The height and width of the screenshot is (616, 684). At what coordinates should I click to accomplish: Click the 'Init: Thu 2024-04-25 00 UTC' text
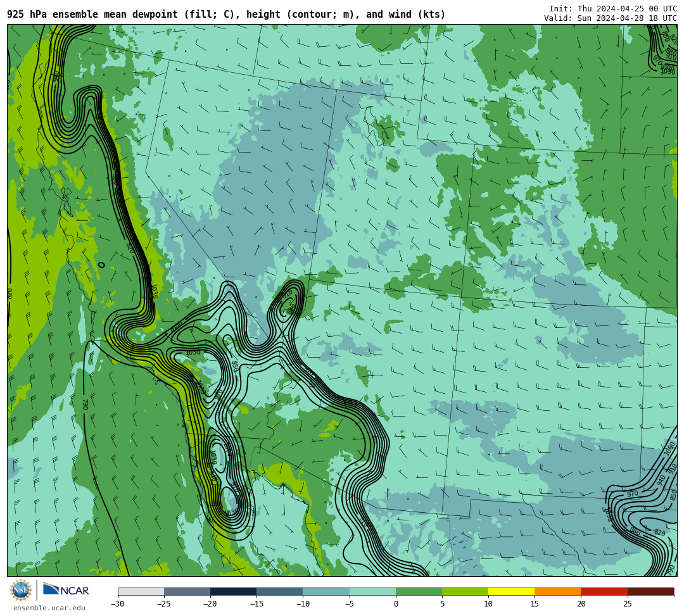click(613, 9)
